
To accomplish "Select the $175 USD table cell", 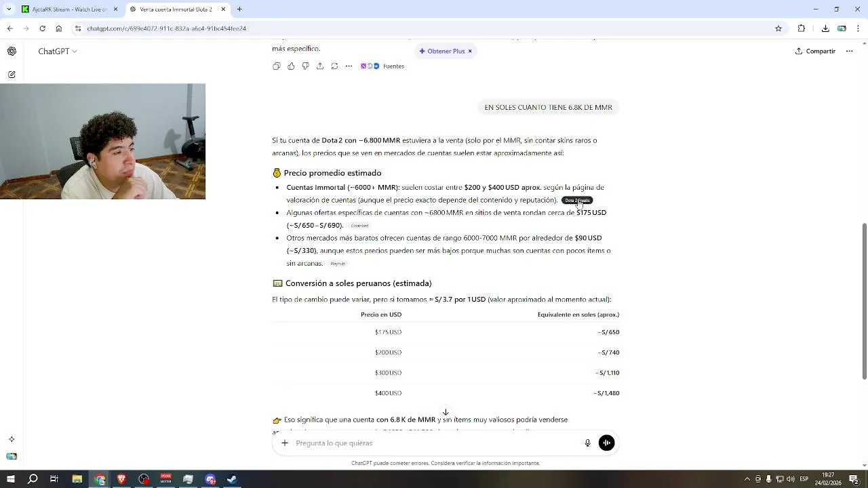I will (x=388, y=332).
